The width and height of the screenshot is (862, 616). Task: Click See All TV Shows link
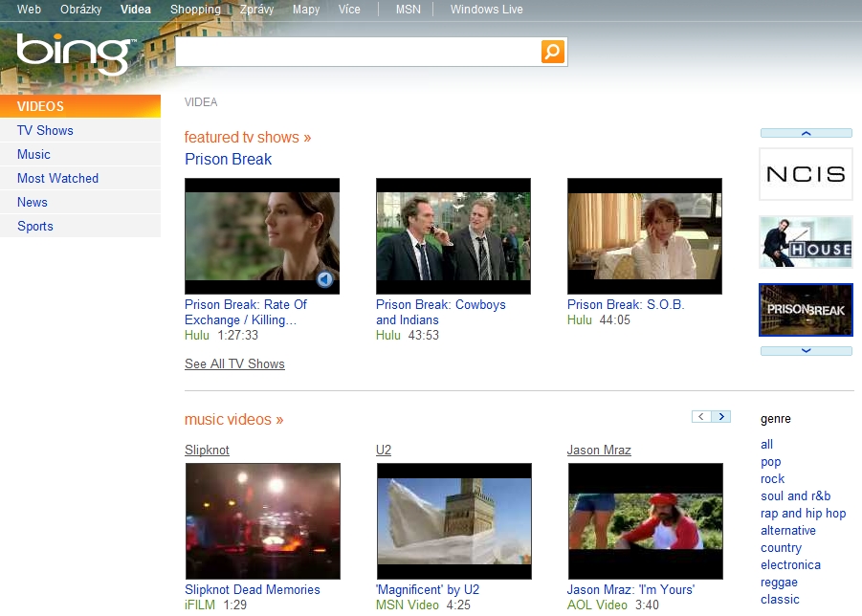(234, 363)
